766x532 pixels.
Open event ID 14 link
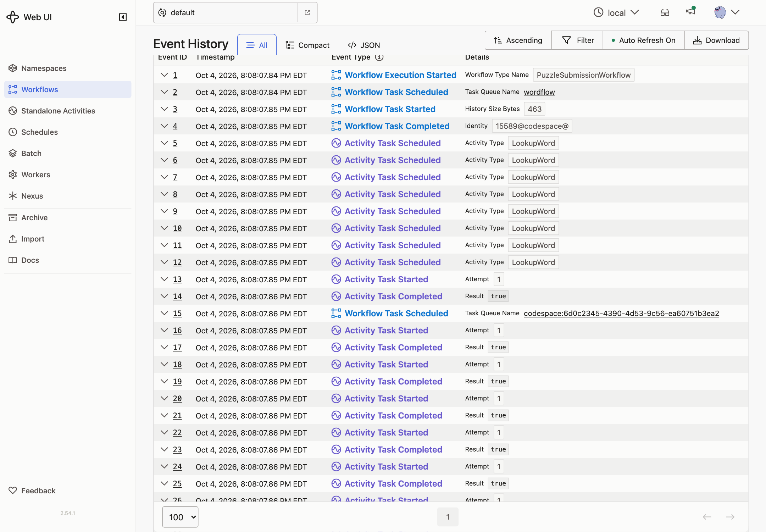[x=177, y=297]
